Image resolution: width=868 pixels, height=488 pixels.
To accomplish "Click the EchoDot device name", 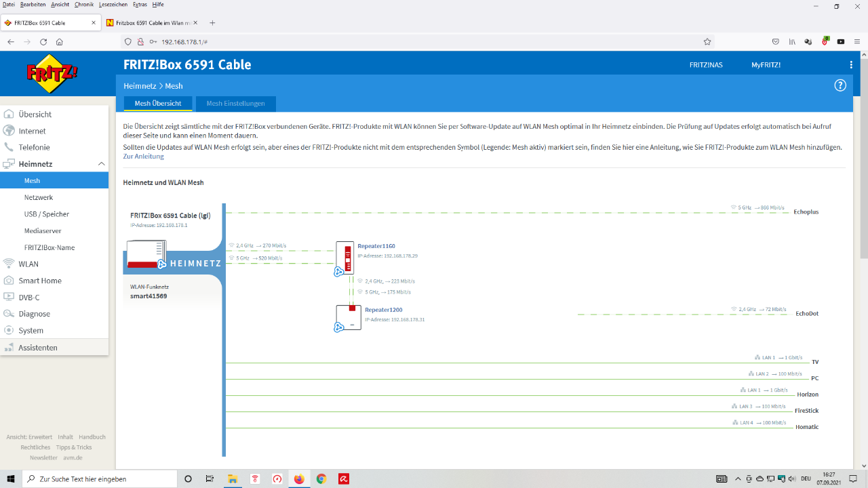I will click(807, 313).
